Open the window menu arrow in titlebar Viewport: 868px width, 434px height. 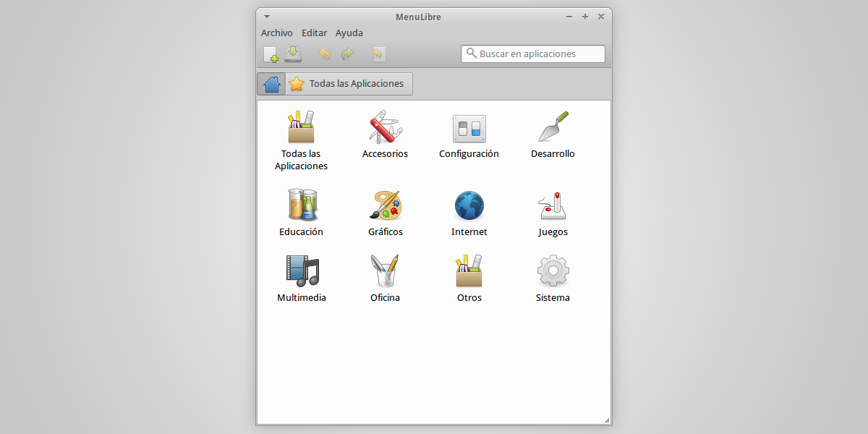[266, 17]
